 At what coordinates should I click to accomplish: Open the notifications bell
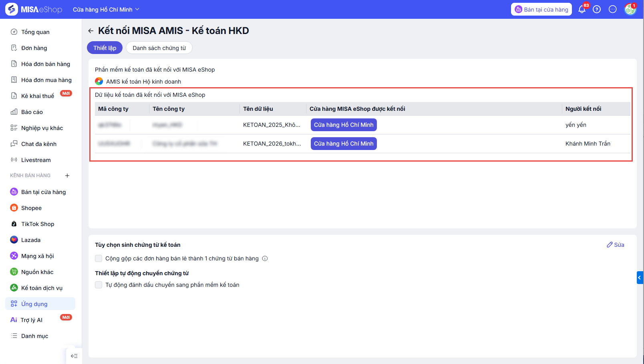pos(582,9)
